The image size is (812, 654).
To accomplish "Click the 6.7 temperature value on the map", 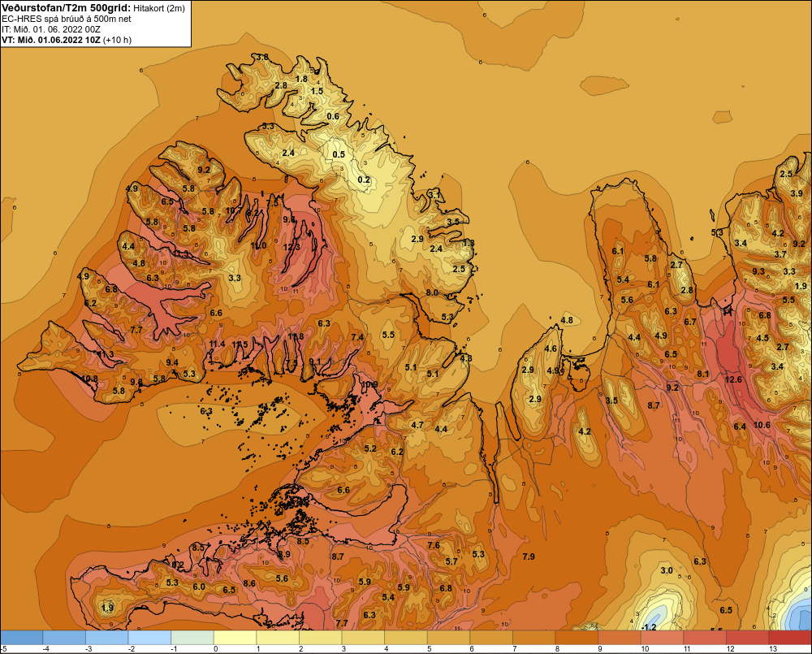I will [x=690, y=322].
